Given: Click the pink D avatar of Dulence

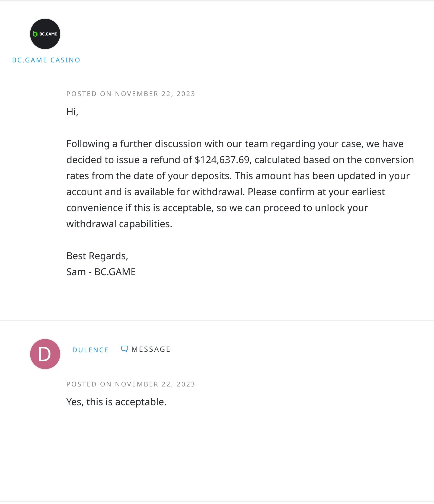Looking at the screenshot, I should [x=45, y=354].
